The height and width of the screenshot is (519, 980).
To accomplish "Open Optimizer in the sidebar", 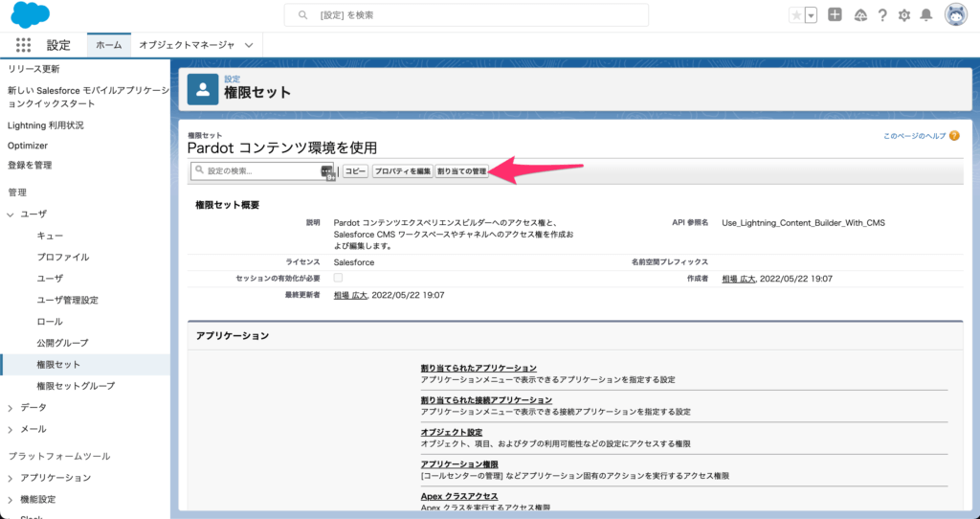I will point(28,145).
